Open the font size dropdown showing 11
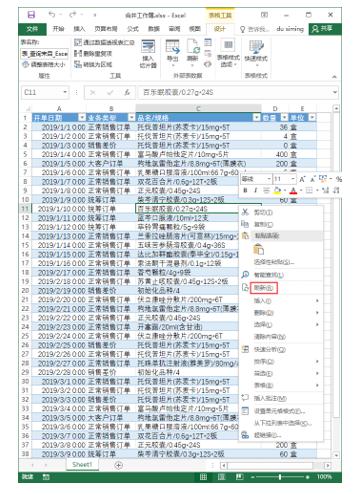Screen dimensions: 360x494 click(x=293, y=179)
